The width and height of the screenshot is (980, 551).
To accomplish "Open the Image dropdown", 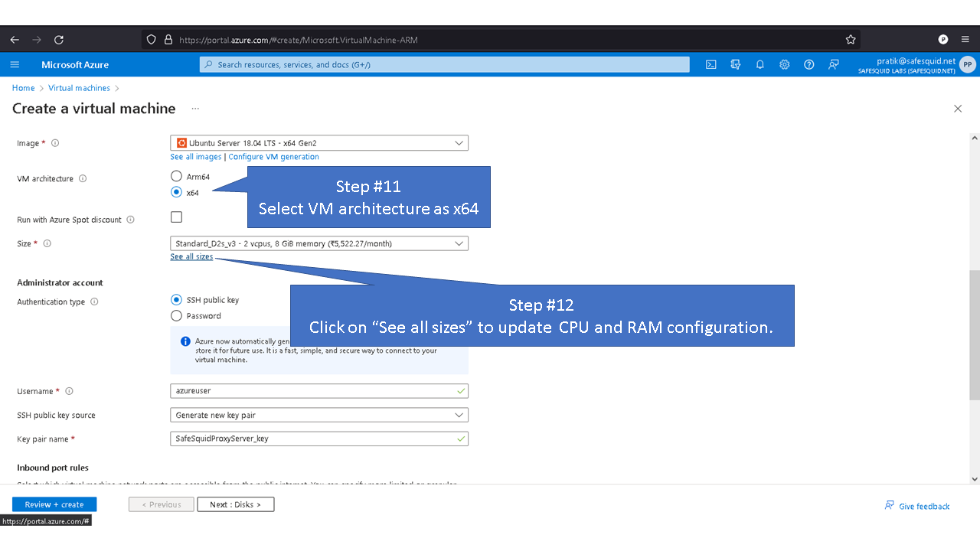I will coord(319,143).
